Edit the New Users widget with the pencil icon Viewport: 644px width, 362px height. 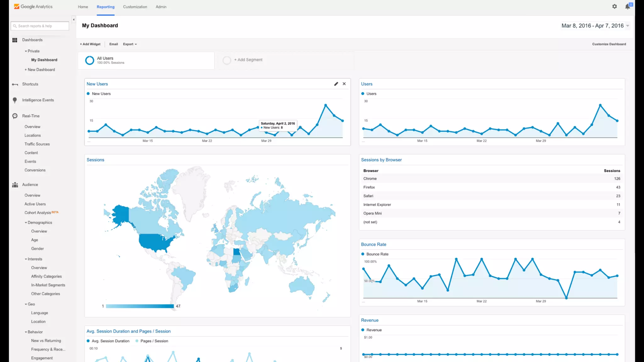coord(336,84)
